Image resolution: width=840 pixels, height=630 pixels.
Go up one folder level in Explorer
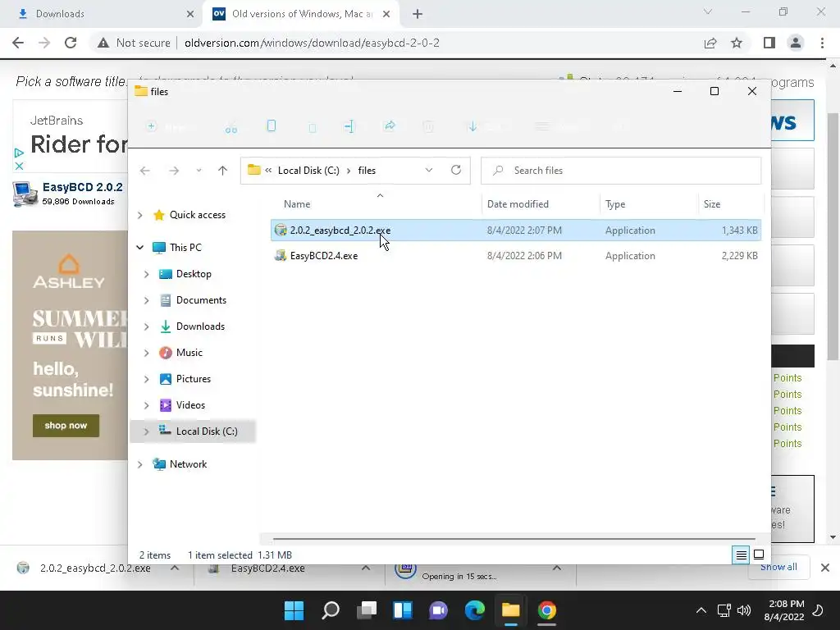pyautogui.click(x=223, y=171)
